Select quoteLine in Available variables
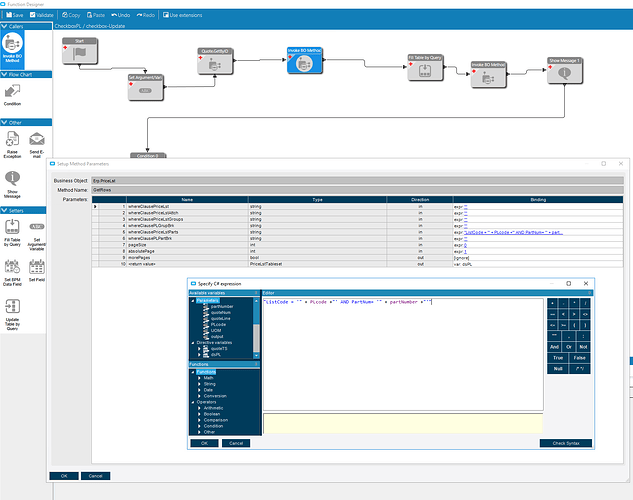Image resolution: width=633 pixels, height=500 pixels. point(220,318)
